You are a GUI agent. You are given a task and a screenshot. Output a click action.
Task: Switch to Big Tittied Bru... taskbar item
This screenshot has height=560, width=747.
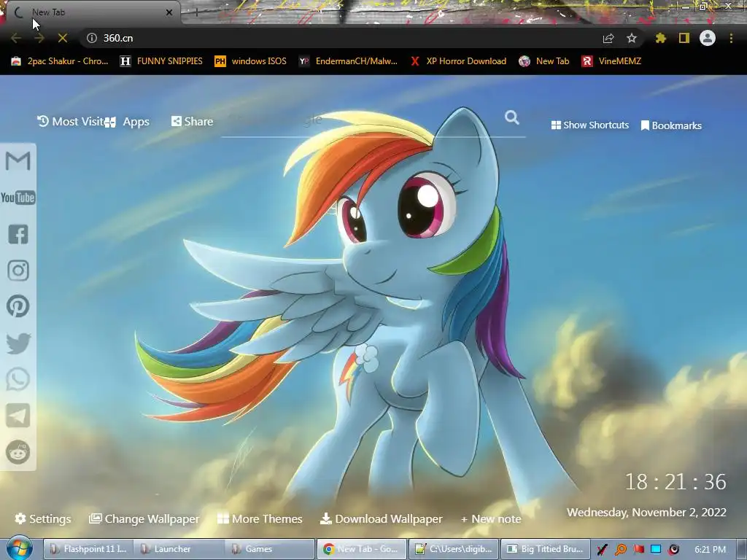(546, 549)
